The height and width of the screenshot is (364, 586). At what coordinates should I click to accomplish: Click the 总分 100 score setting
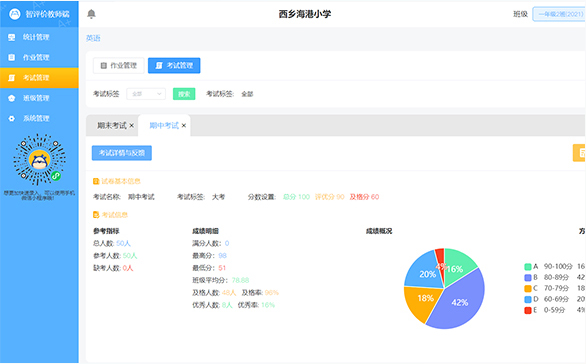(x=296, y=197)
